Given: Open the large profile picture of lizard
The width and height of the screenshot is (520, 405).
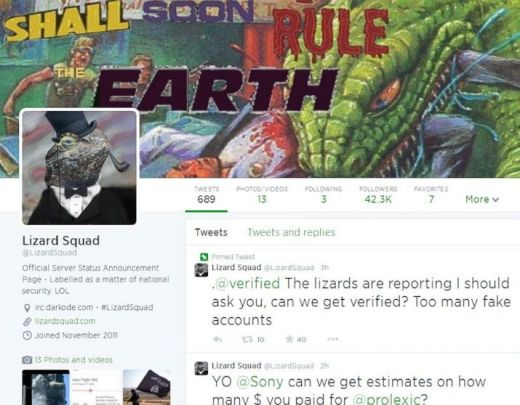Looking at the screenshot, I should click(x=79, y=167).
